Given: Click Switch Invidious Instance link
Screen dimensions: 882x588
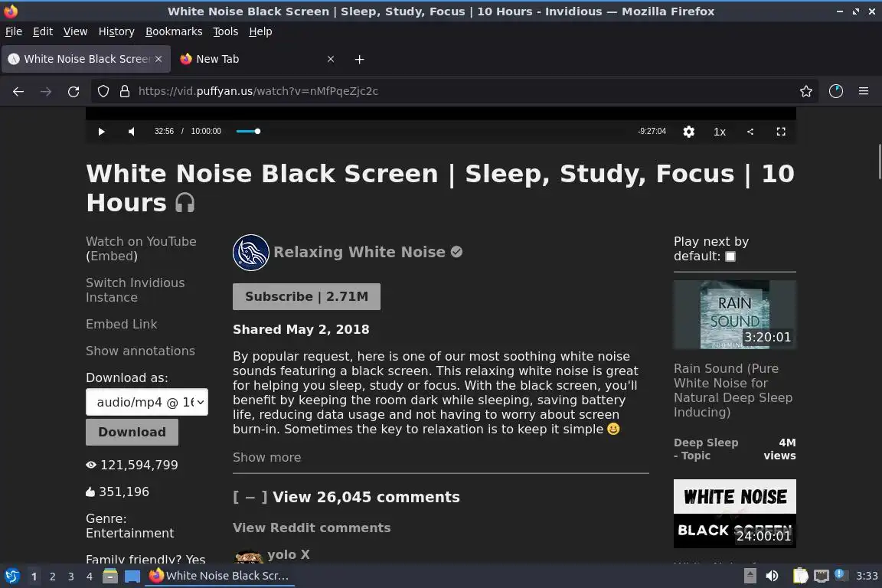Looking at the screenshot, I should coord(135,290).
